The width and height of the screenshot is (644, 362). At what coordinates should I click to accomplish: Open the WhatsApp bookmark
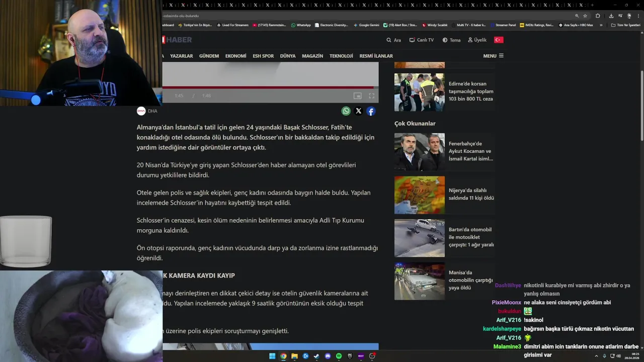click(x=301, y=25)
